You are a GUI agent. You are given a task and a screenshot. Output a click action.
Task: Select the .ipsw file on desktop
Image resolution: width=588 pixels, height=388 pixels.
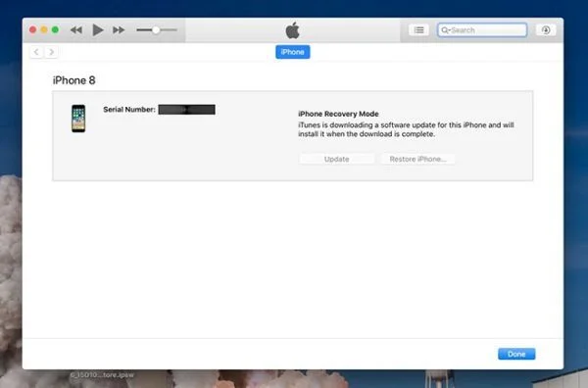tap(102, 374)
